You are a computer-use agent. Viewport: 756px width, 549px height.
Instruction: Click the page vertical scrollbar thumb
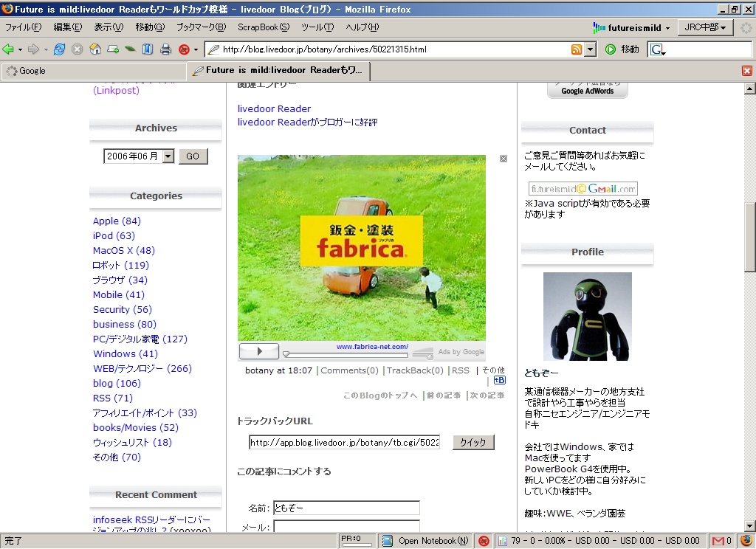click(x=749, y=237)
